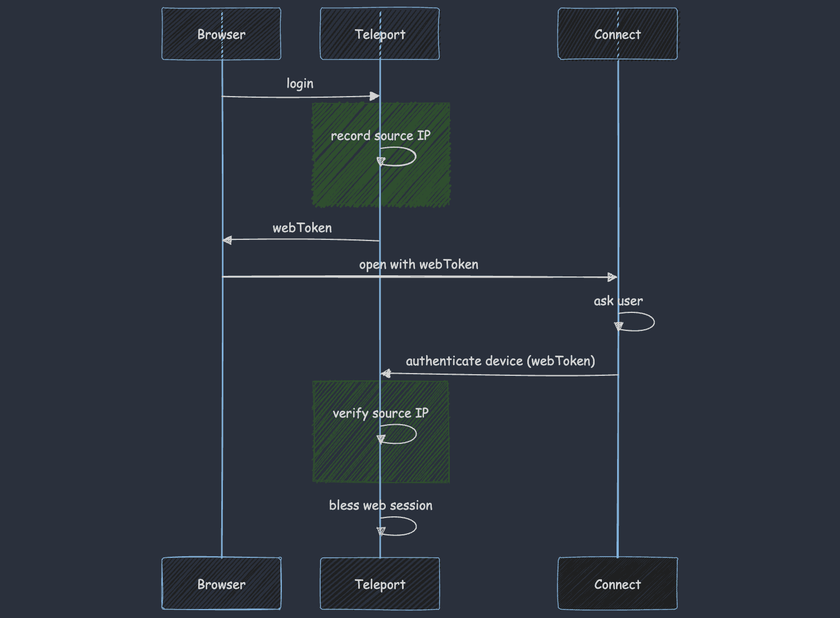Select the top Teleport participant box
Image resolution: width=840 pixels, height=618 pixels.
coord(380,34)
